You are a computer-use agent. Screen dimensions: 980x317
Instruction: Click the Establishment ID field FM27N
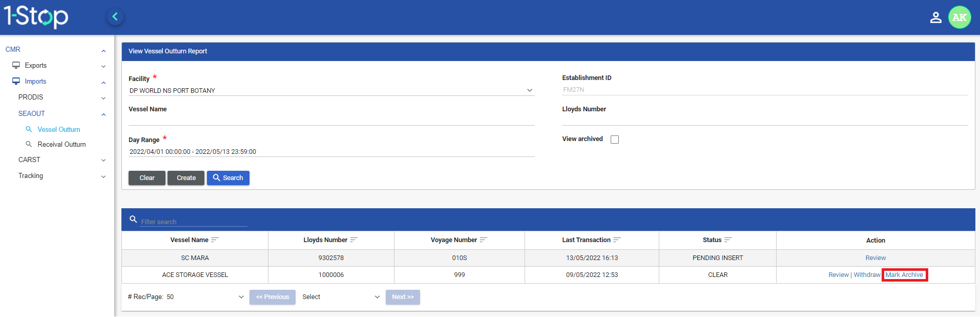(765, 90)
